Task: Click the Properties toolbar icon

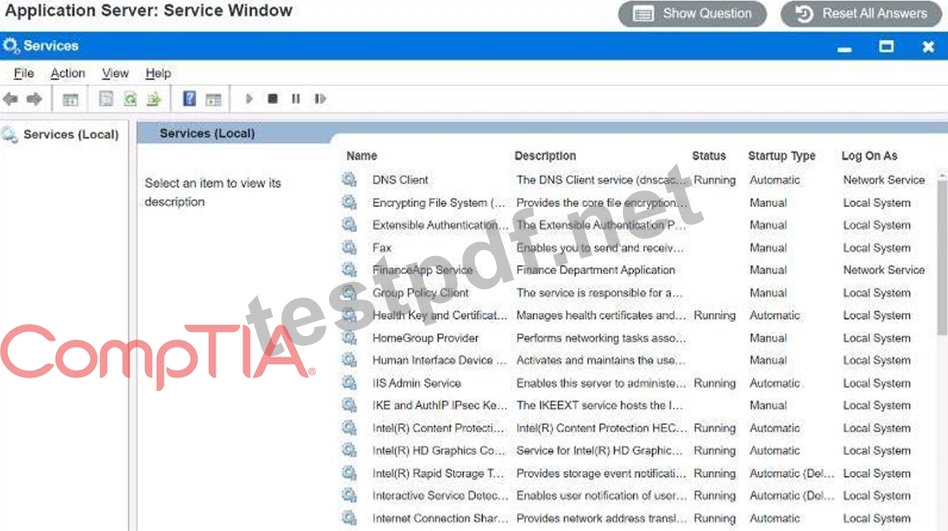Action: point(106,99)
